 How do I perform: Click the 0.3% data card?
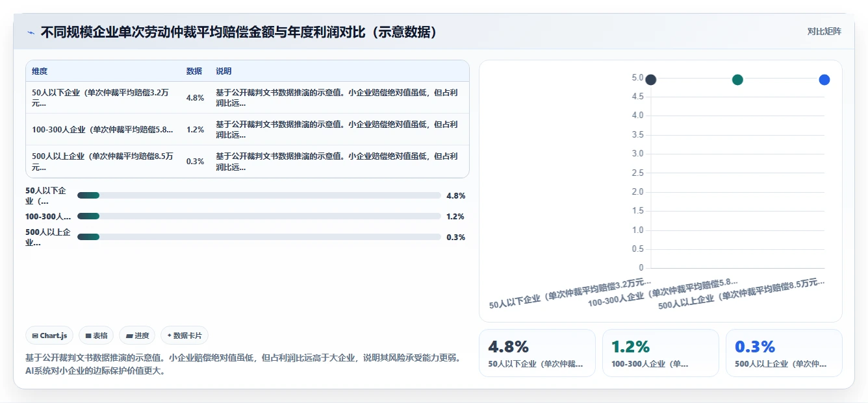click(784, 353)
